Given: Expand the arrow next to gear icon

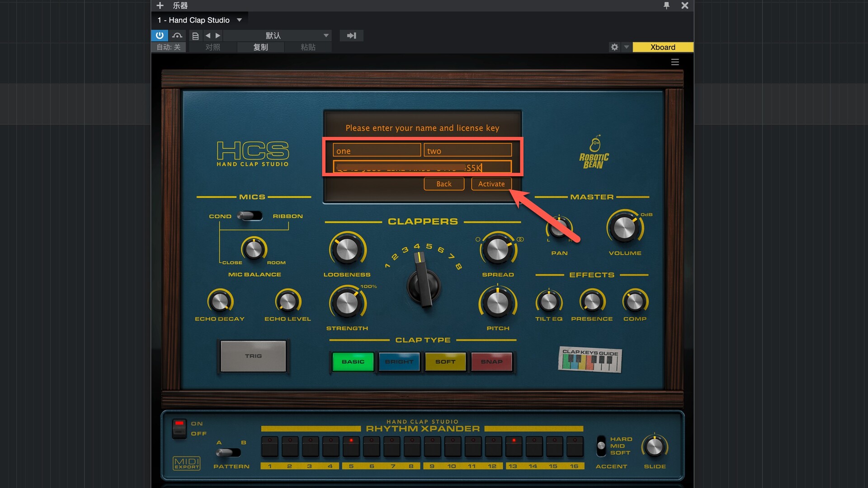Looking at the screenshot, I should pos(626,47).
